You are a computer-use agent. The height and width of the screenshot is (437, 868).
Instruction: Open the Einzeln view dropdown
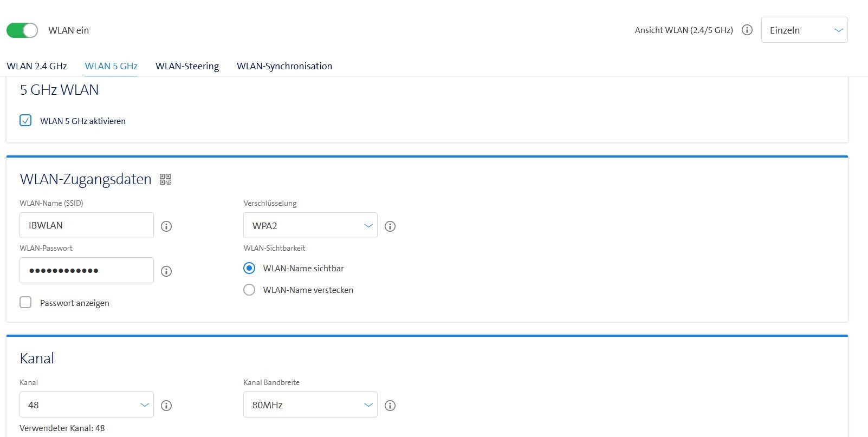[x=804, y=30]
